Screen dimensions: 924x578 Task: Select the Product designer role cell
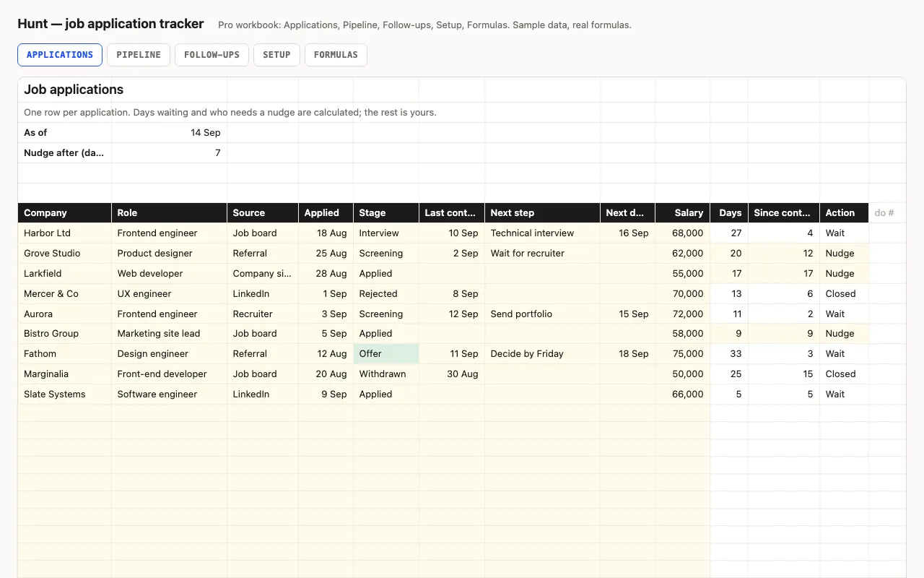169,254
